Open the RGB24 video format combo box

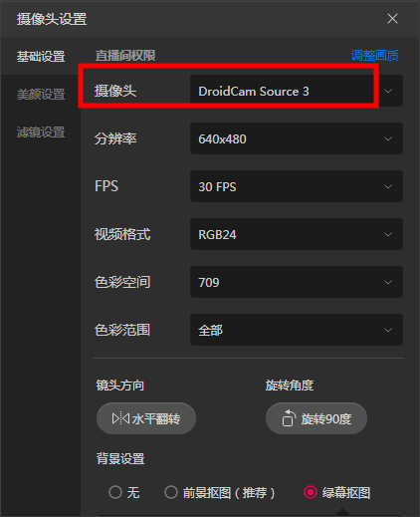pos(297,234)
